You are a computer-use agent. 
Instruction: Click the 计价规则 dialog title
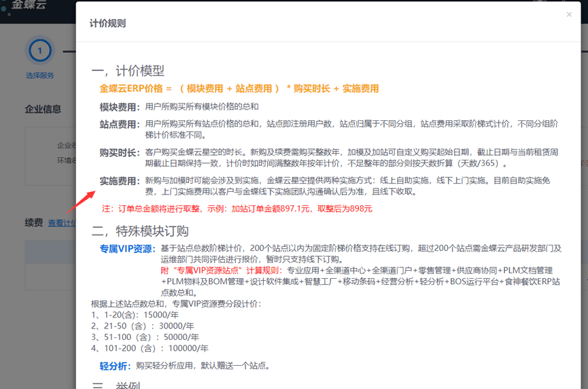(x=107, y=23)
